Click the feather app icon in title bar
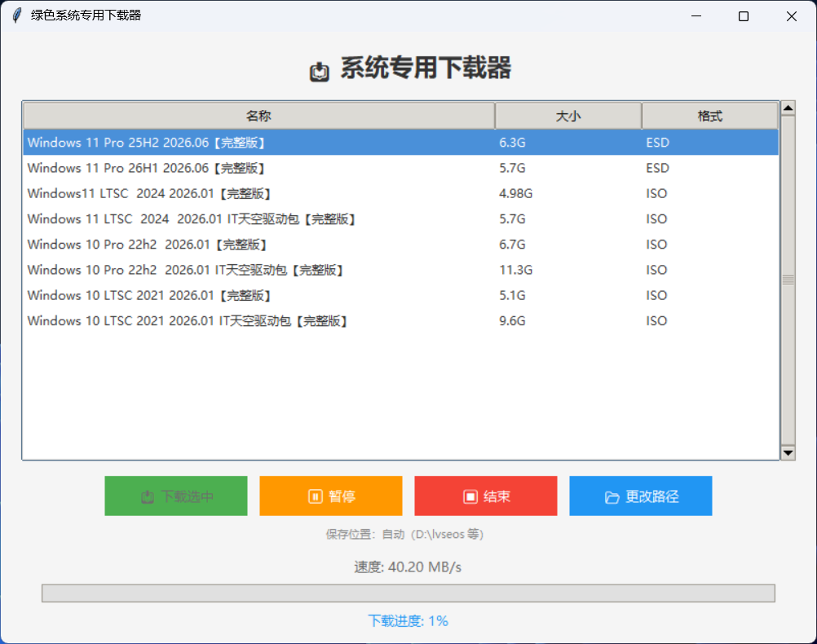817x644 pixels. coord(17,15)
